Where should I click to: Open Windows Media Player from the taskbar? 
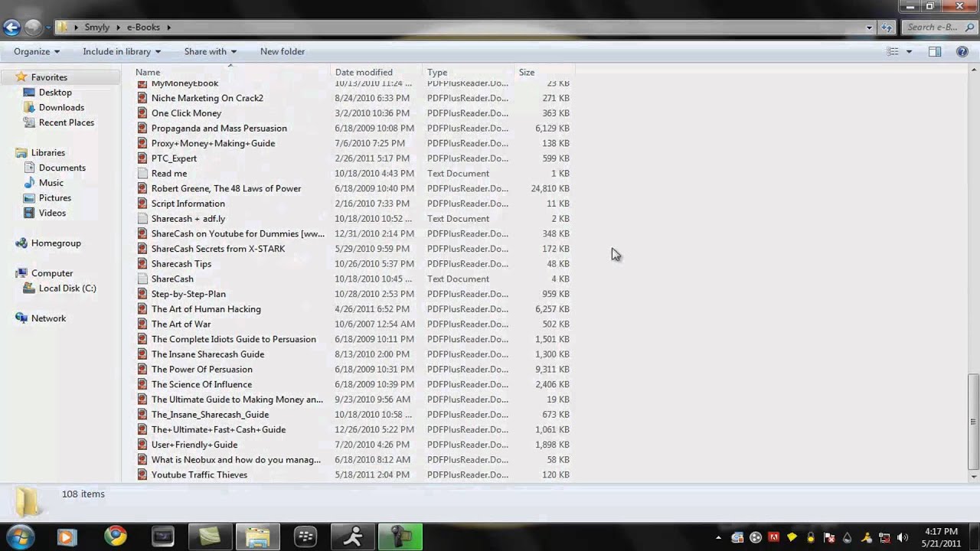pyautogui.click(x=66, y=536)
